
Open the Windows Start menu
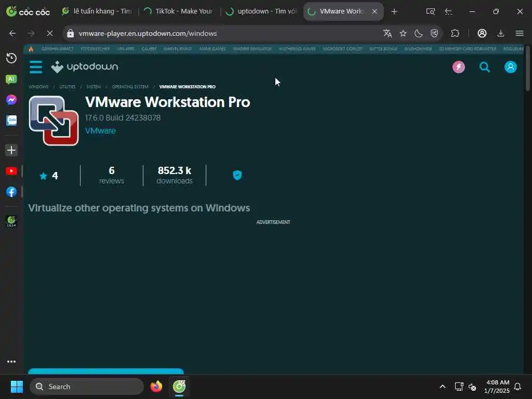click(x=17, y=387)
